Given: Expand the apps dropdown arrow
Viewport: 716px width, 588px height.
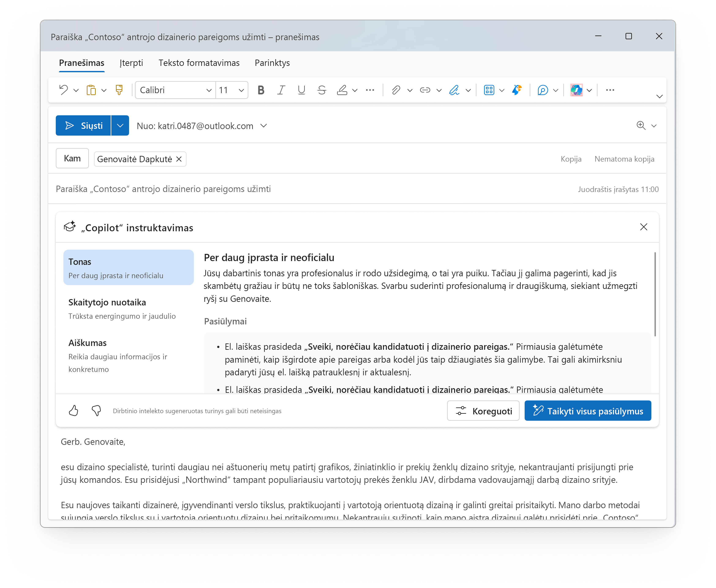Looking at the screenshot, I should 502,90.
